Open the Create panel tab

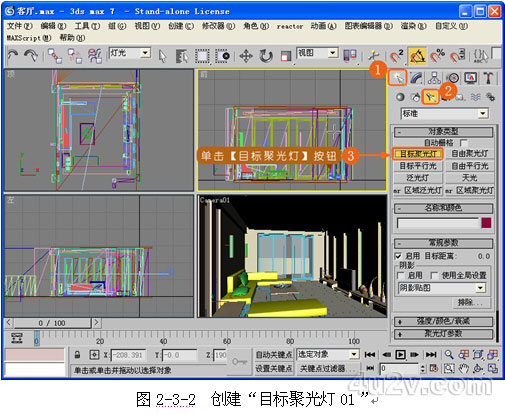(397, 78)
